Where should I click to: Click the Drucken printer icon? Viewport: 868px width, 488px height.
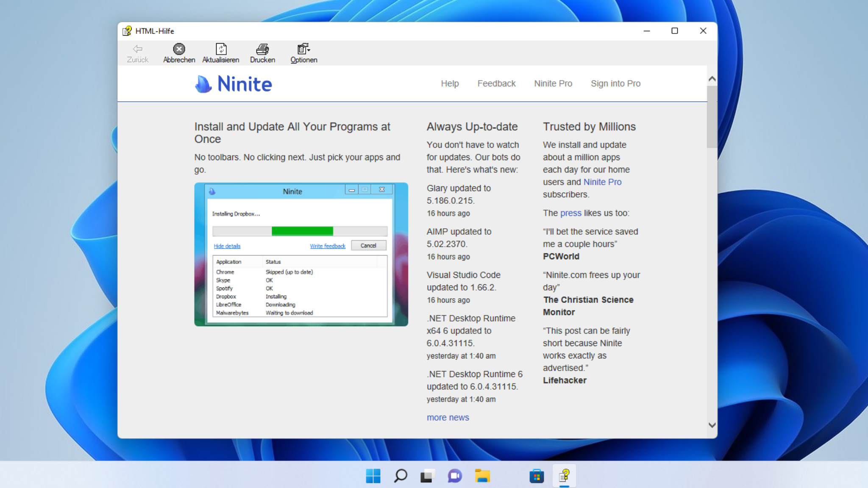point(262,49)
